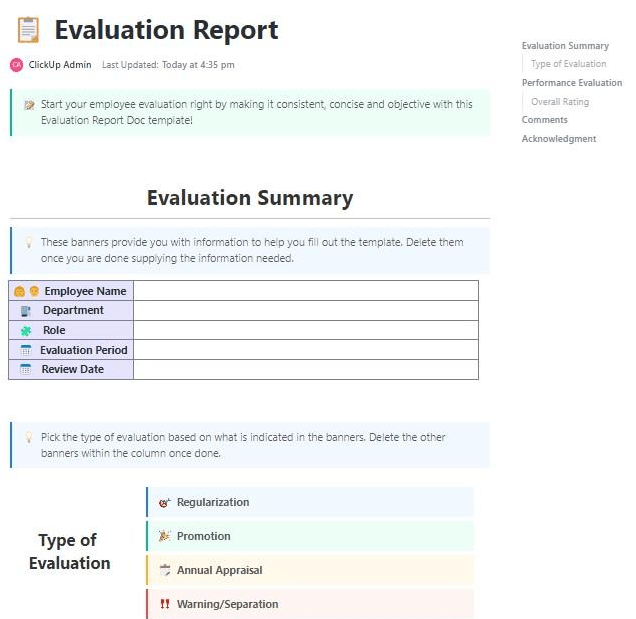Click the face emojis beside Employee Name
This screenshot has height=619, width=636.
point(26,291)
